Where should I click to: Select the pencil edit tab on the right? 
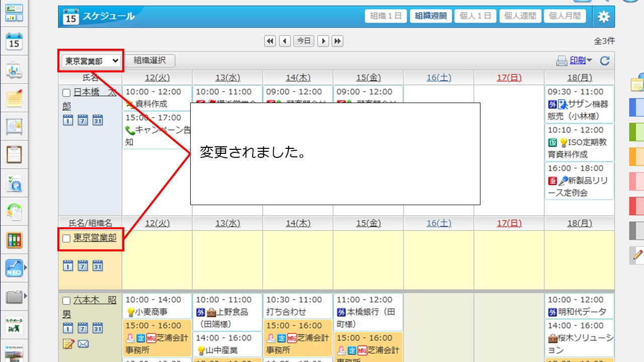[x=637, y=255]
